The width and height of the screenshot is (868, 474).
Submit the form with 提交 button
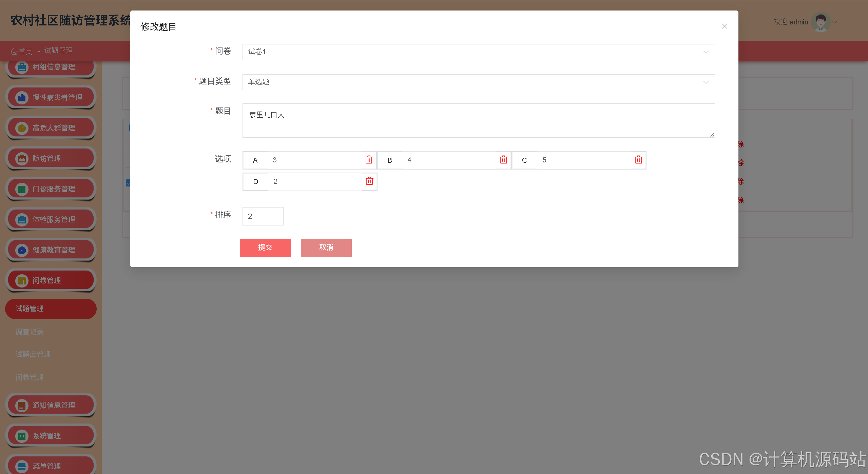(x=265, y=248)
